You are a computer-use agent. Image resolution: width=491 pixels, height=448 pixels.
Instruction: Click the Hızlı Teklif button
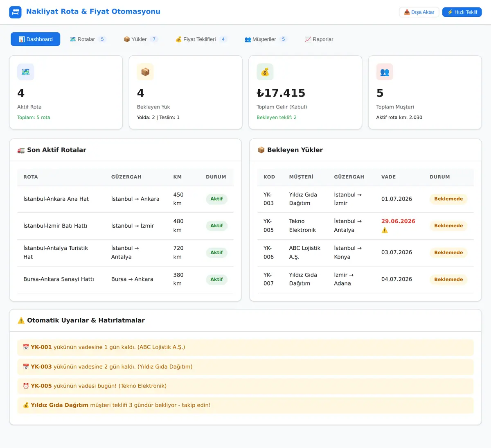click(x=462, y=12)
